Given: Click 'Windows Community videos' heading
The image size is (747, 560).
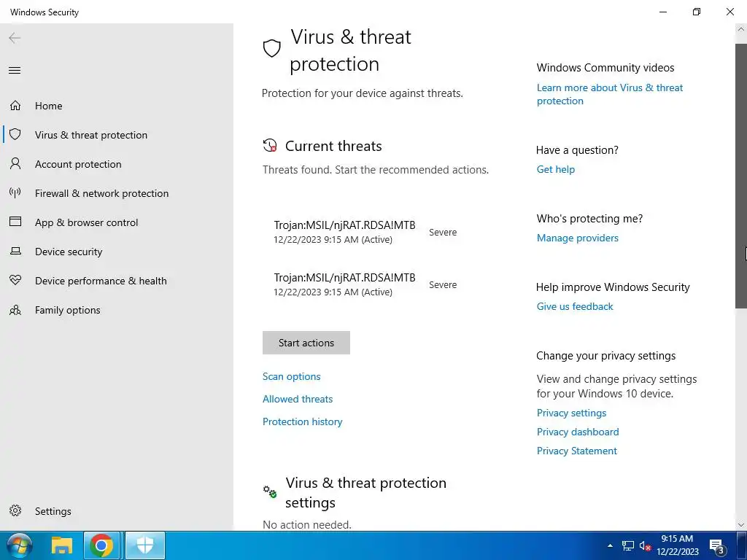Looking at the screenshot, I should pyautogui.click(x=605, y=68).
